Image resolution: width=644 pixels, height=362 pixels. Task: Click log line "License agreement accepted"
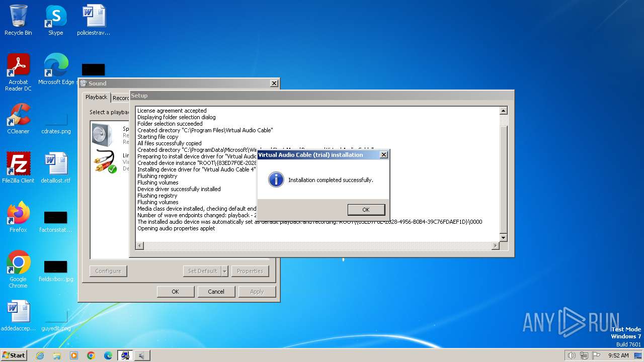[172, 111]
